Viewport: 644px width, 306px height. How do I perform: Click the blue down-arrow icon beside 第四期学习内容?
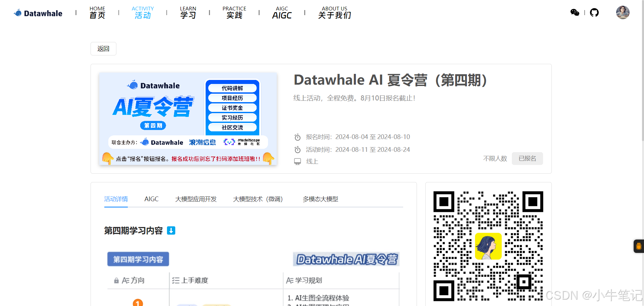(171, 230)
